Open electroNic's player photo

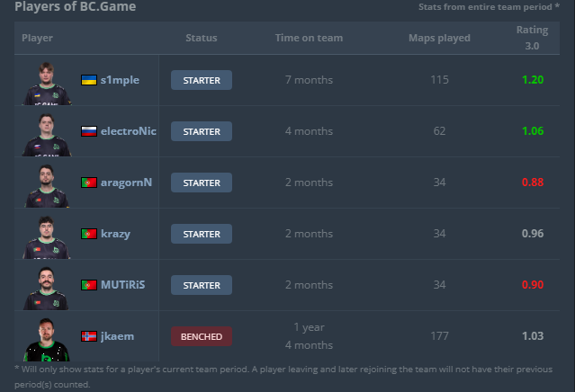tap(47, 135)
